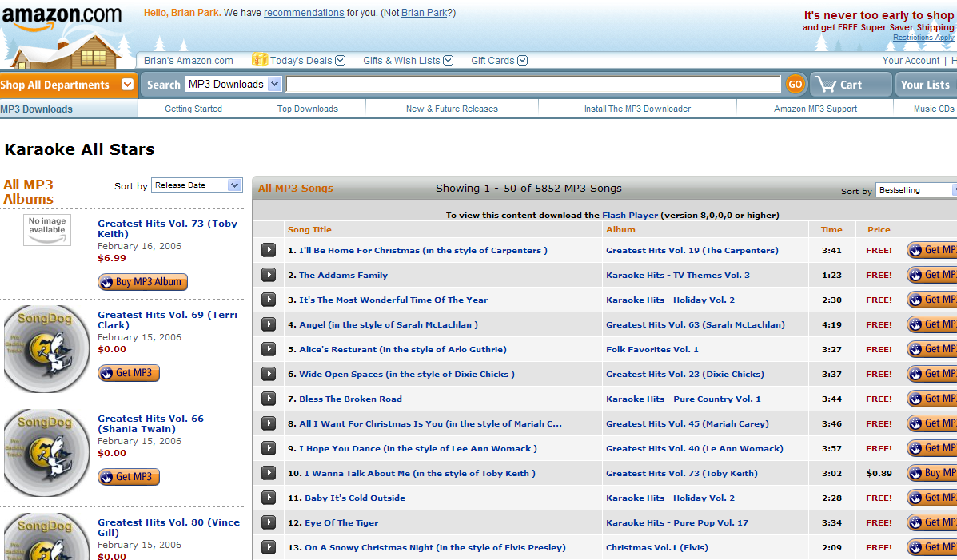The image size is (957, 560).
Task: Sort songs by Time column header
Action: click(x=831, y=229)
